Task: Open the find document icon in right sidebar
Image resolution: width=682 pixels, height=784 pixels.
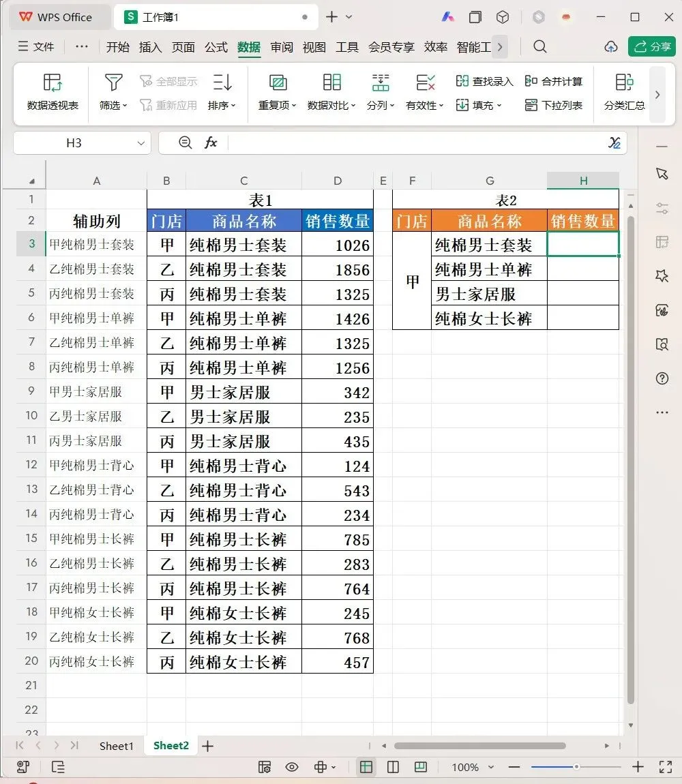Action: 662,344
